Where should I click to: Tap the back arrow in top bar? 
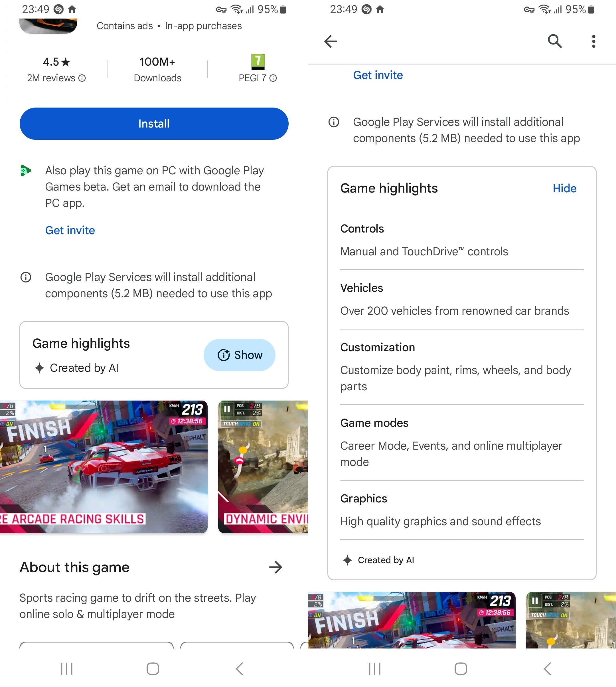[330, 41]
